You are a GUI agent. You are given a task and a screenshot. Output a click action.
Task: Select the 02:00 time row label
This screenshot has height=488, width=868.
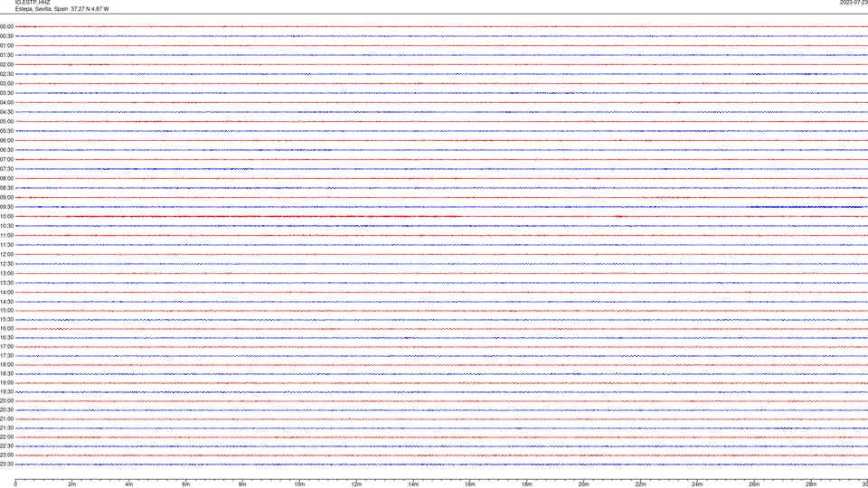6,65
